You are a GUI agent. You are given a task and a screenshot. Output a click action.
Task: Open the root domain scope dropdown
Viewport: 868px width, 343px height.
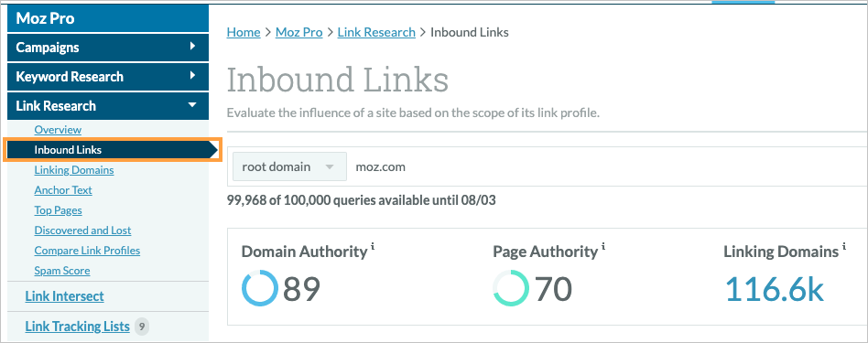tap(289, 166)
